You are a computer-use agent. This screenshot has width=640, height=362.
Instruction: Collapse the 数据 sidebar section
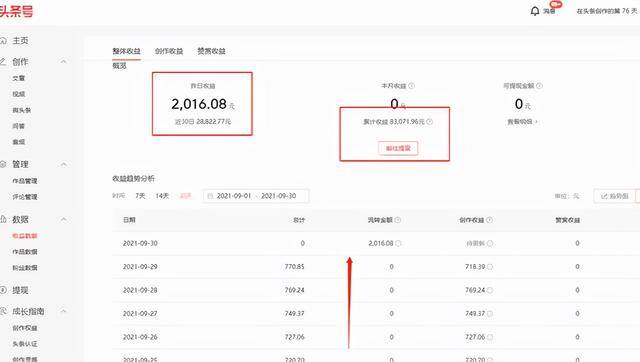(x=64, y=219)
